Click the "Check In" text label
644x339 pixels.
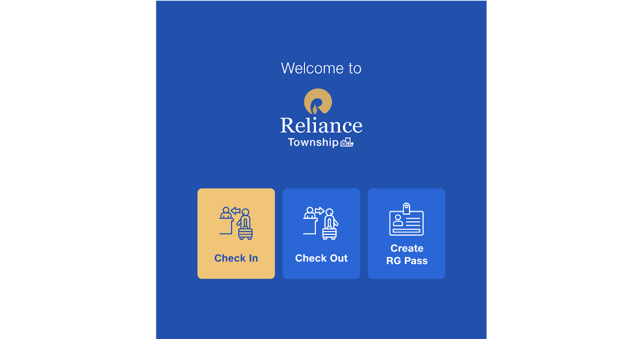point(236,258)
